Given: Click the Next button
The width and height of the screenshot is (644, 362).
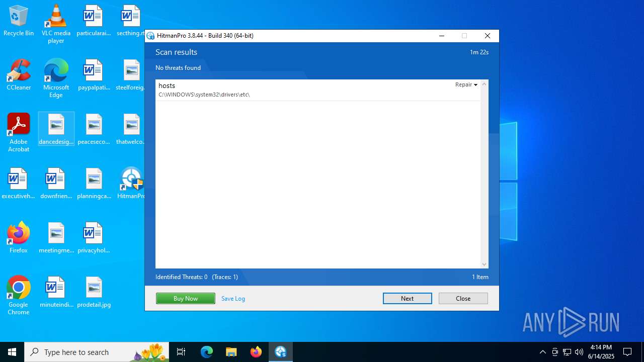Looking at the screenshot, I should click(x=408, y=298).
